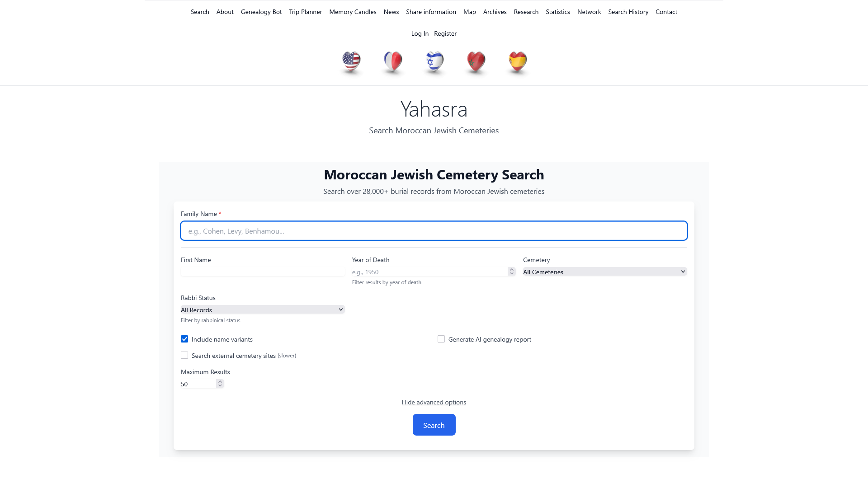This screenshot has width=868, height=488.
Task: Open Genealogy Bot from navigation menu
Action: (261, 12)
